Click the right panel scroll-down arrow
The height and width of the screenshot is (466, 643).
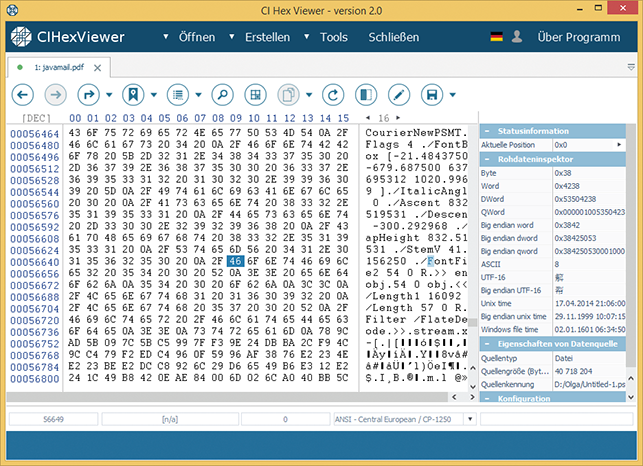[631, 397]
